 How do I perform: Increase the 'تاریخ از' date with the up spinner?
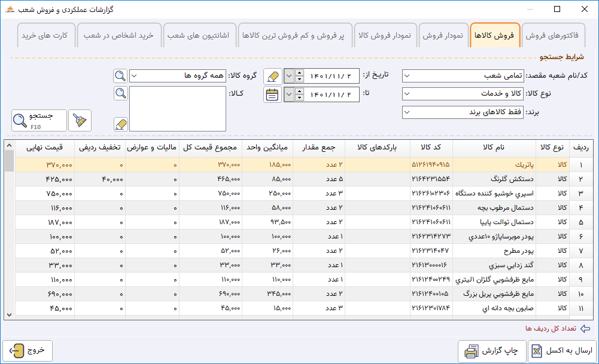pos(299,72)
